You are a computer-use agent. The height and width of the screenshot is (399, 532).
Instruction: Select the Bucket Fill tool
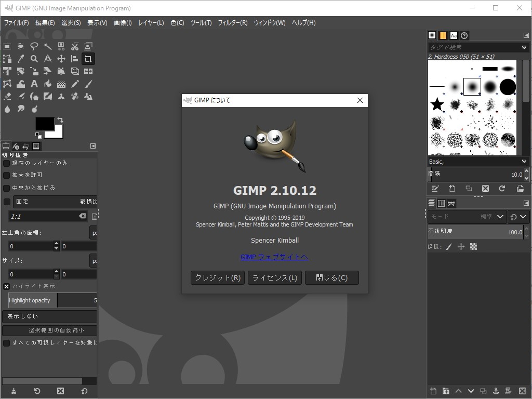point(48,83)
